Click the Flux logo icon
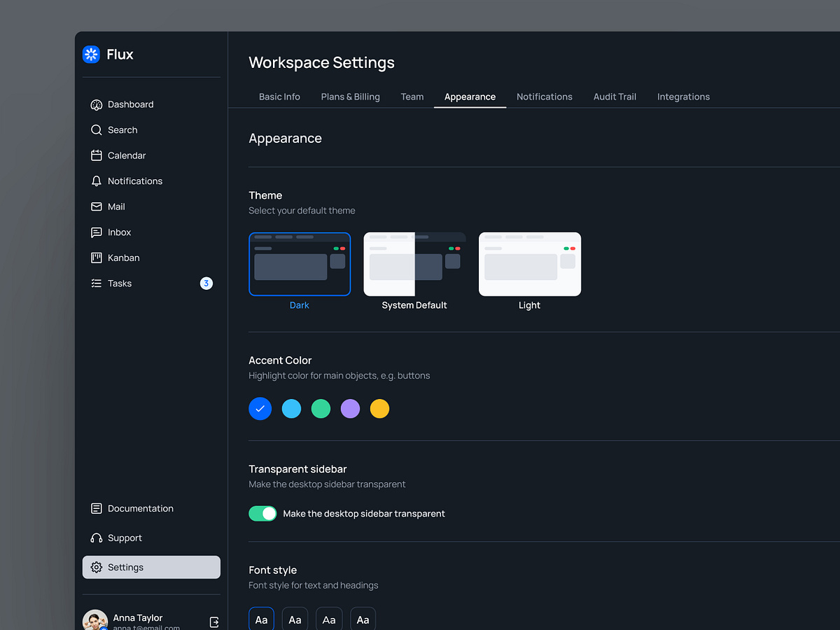The height and width of the screenshot is (630, 840). pyautogui.click(x=91, y=54)
